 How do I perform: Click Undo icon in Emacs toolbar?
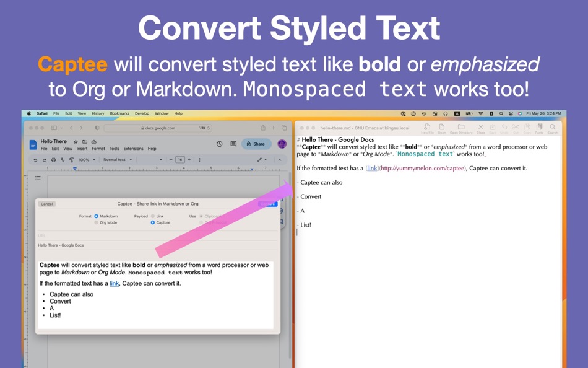(x=504, y=127)
